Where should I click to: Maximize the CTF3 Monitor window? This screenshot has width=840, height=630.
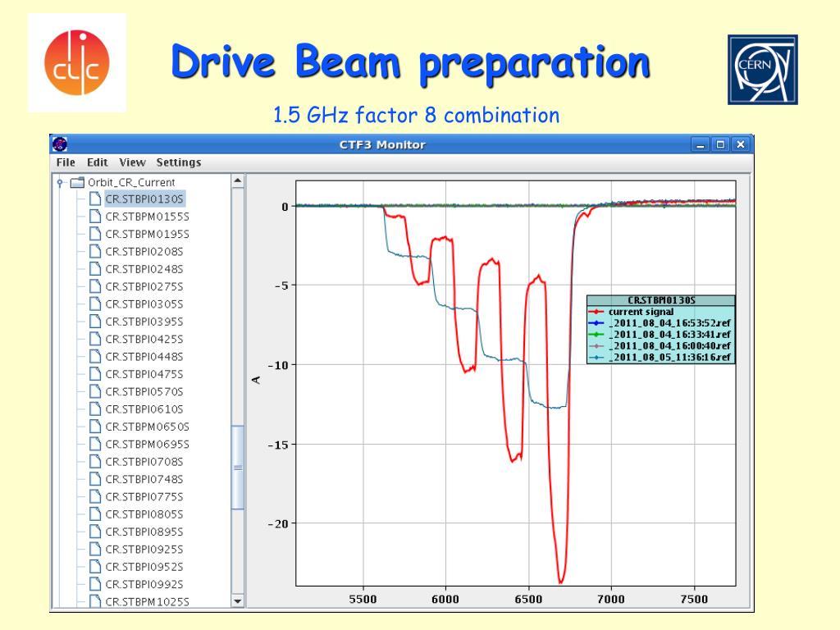[720, 144]
